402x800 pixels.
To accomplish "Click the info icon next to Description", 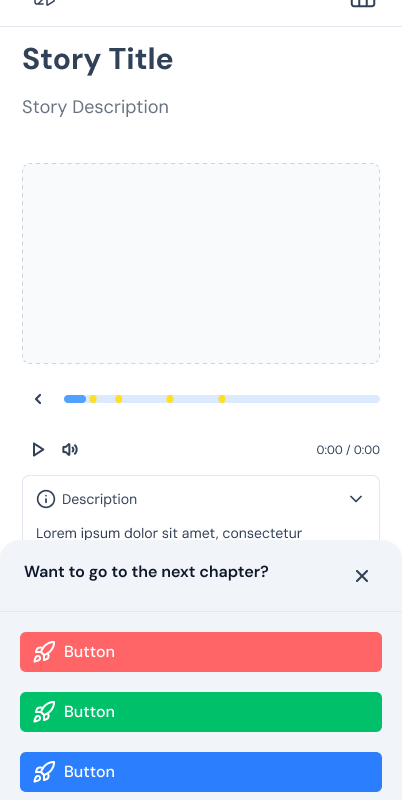I will click(45, 499).
